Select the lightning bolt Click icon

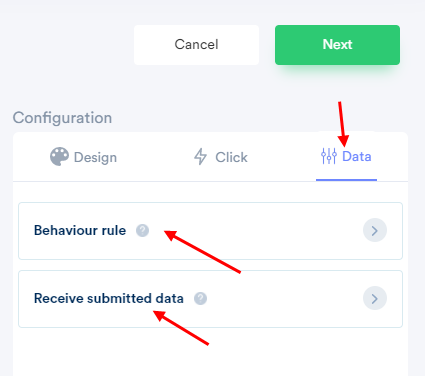[200, 156]
